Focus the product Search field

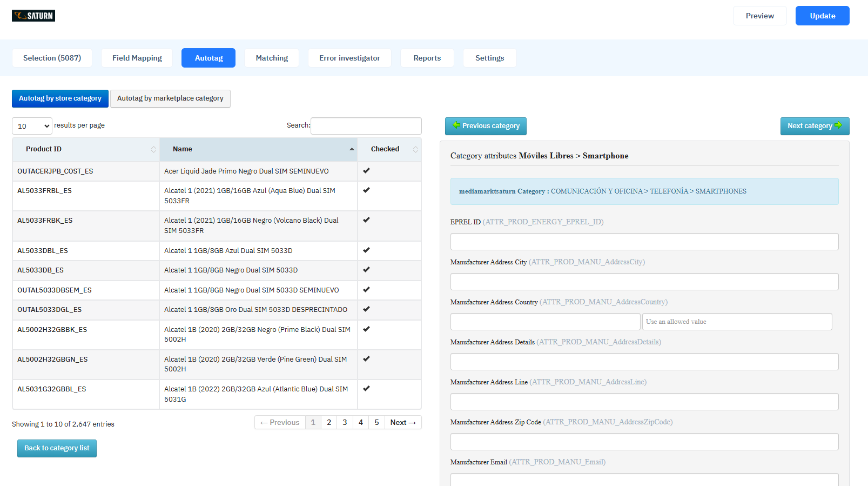[x=366, y=126]
